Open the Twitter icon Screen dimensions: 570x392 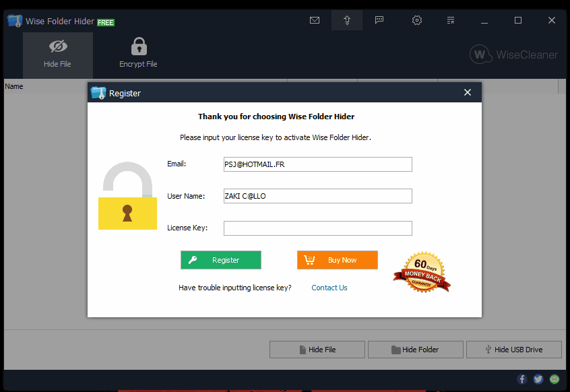(538, 379)
